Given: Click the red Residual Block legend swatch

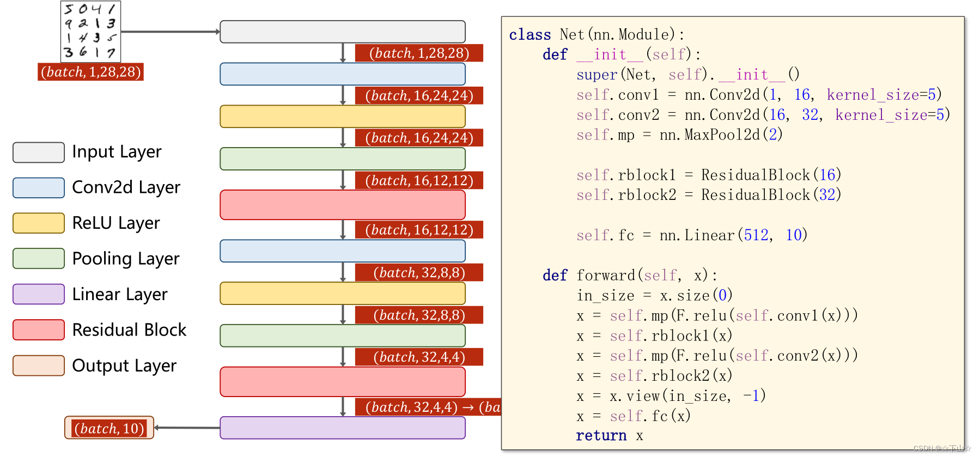Looking at the screenshot, I should click(x=39, y=330).
